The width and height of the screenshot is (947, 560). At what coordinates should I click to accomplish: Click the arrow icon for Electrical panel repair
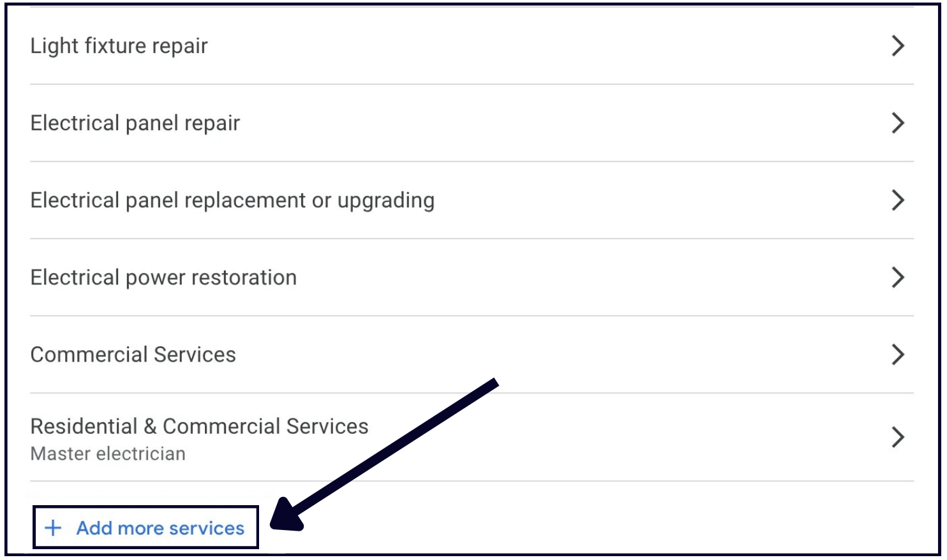(x=898, y=123)
